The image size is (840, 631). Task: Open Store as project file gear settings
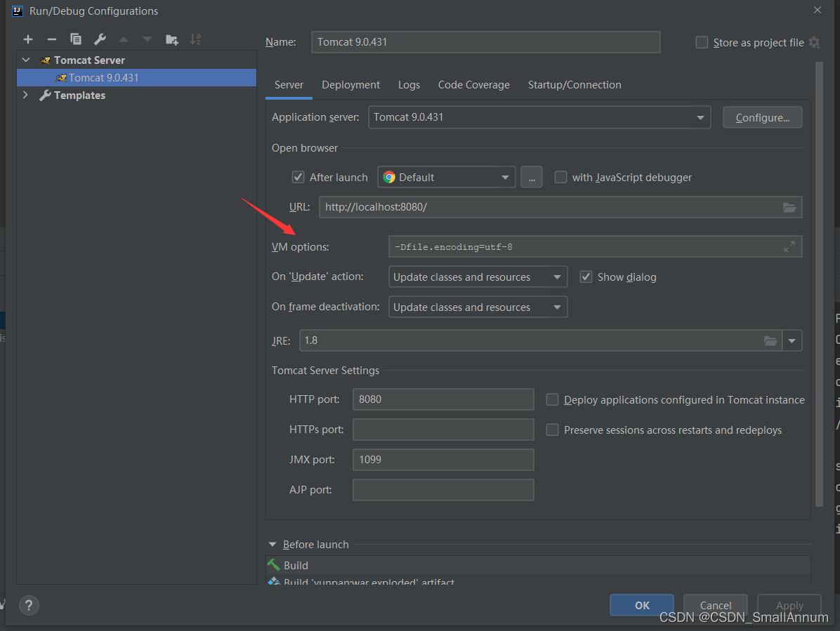click(x=814, y=42)
